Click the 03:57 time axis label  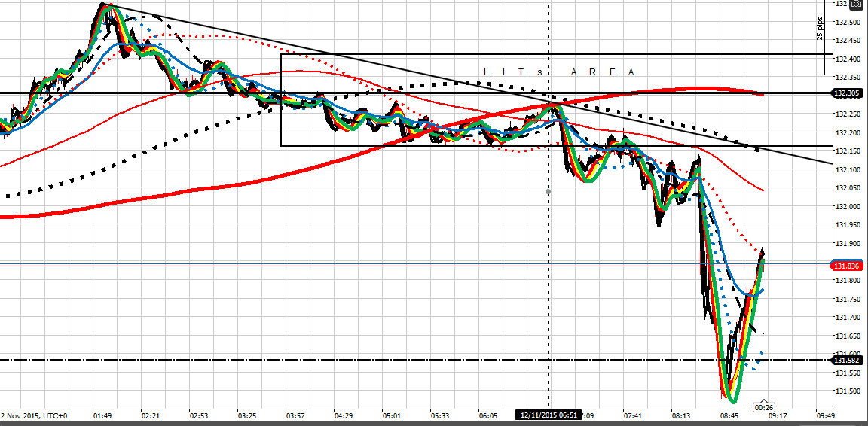(x=295, y=415)
